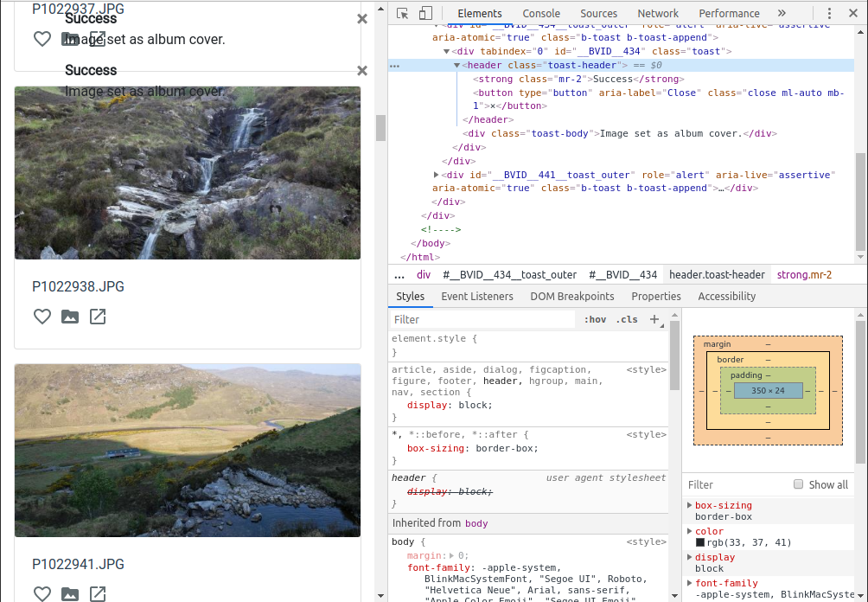Screen dimensions: 868x602
Task: Open the waterfall photo P1022938.JPG thumbnail
Action: tap(188, 173)
